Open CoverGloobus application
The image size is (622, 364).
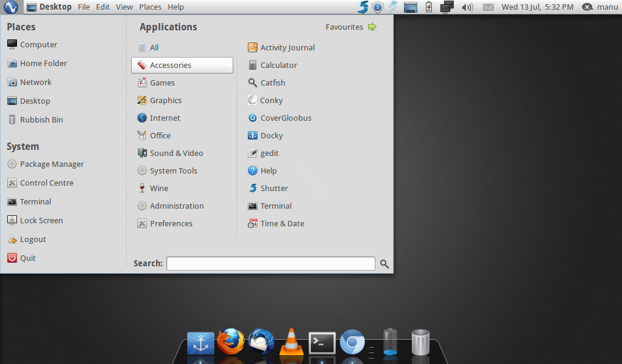(279, 118)
